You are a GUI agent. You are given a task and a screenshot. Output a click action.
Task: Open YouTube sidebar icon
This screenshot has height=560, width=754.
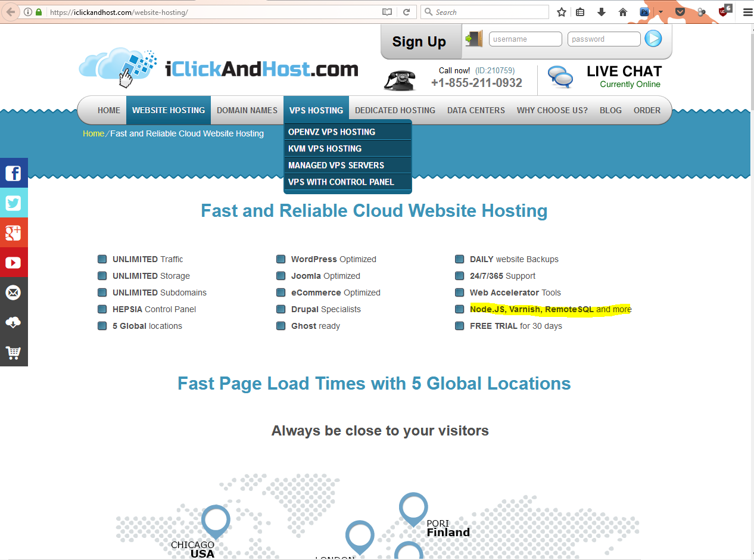click(x=14, y=262)
